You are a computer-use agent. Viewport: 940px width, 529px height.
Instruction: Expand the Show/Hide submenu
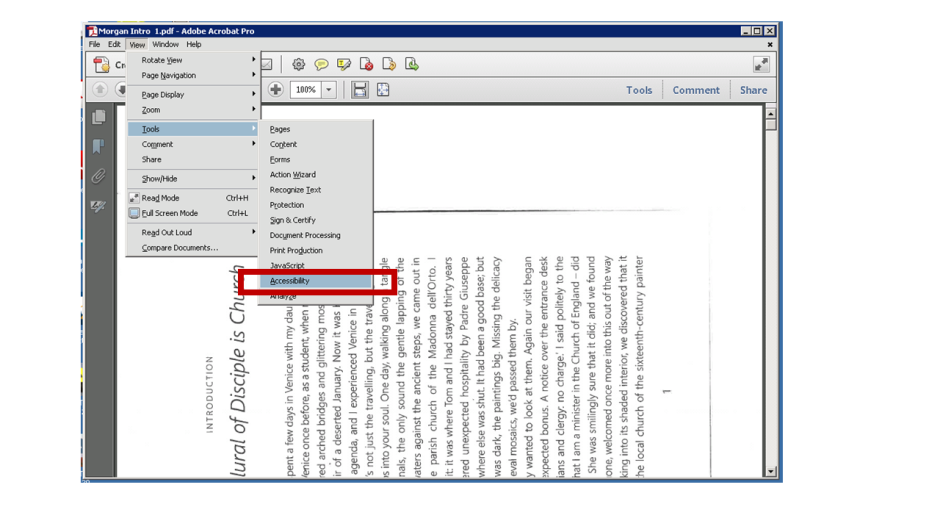(193, 179)
